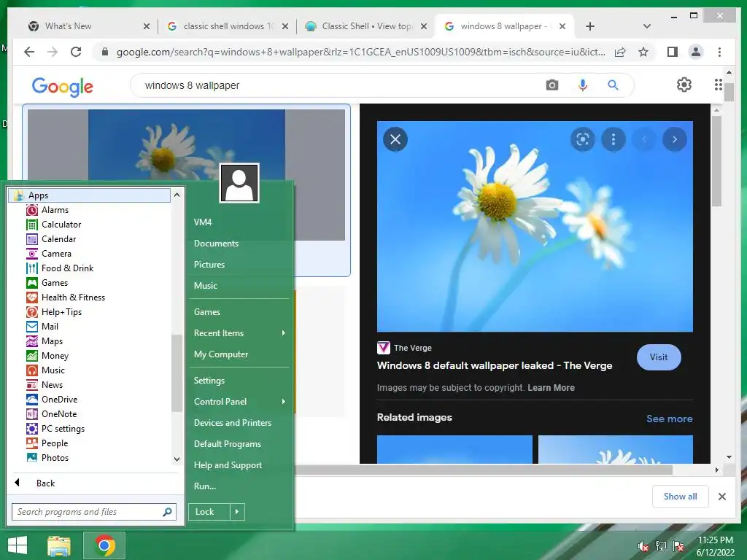
Task: Click Show all downloads button
Action: tap(681, 496)
